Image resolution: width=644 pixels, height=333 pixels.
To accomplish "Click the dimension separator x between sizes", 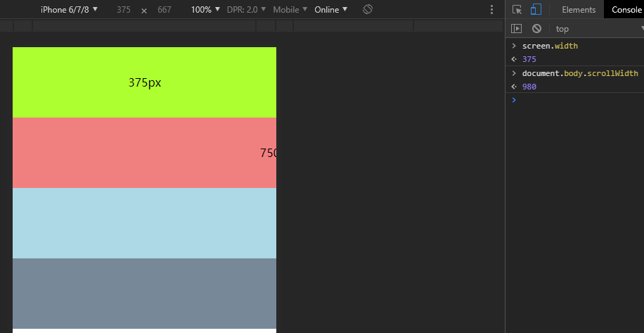I will [x=143, y=11].
